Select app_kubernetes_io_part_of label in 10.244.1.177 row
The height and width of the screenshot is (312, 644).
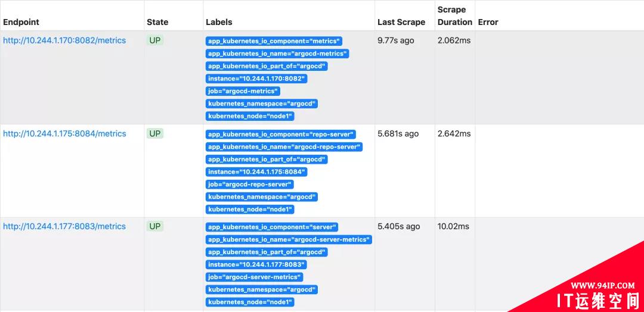(x=267, y=252)
